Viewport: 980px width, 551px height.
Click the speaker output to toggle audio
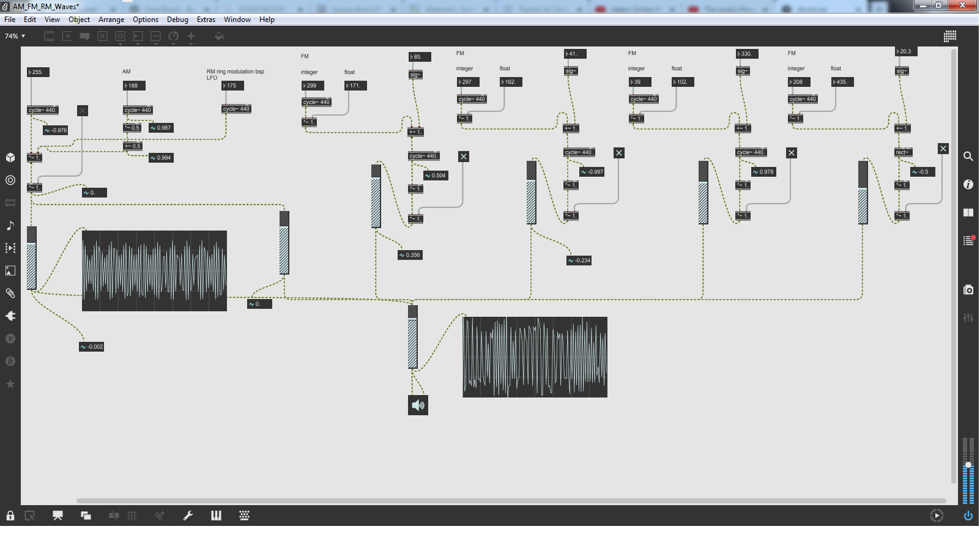[x=418, y=405]
